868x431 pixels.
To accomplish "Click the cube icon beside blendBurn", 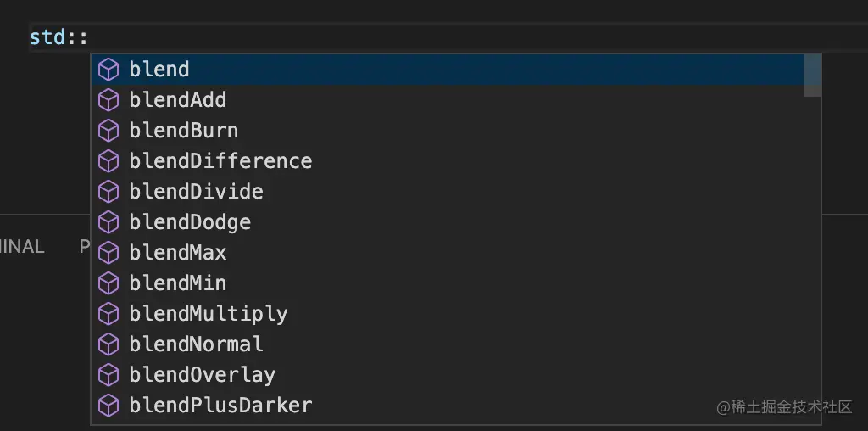I will [x=108, y=131].
